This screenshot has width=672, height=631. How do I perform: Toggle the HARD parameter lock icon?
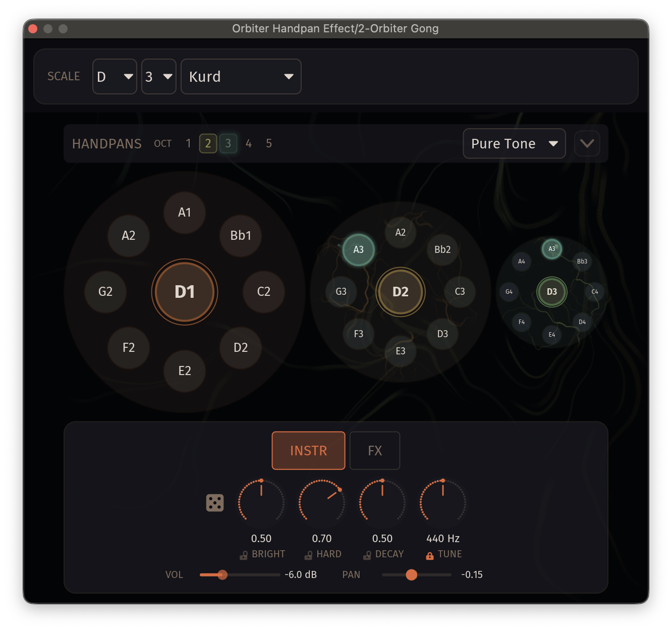[x=308, y=555]
